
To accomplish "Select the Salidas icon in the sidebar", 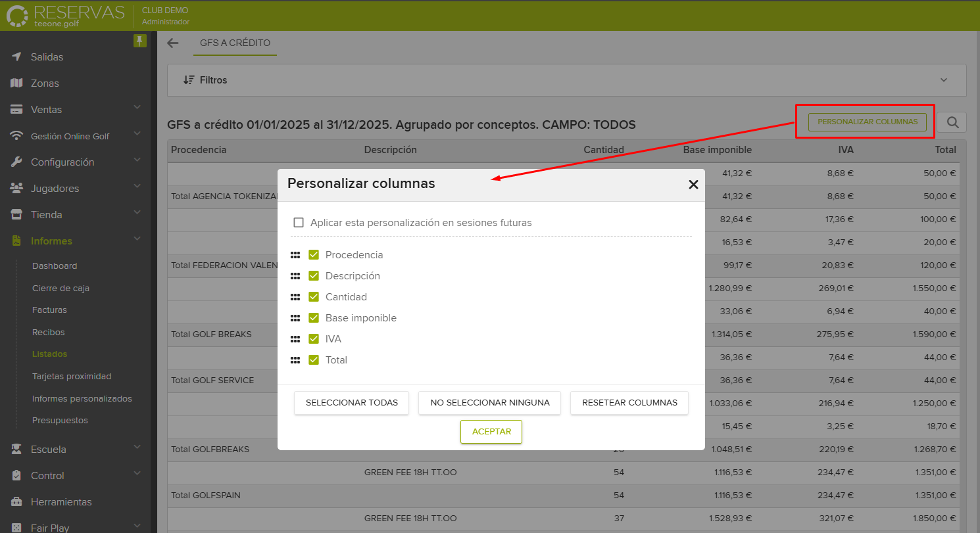I will pyautogui.click(x=17, y=57).
